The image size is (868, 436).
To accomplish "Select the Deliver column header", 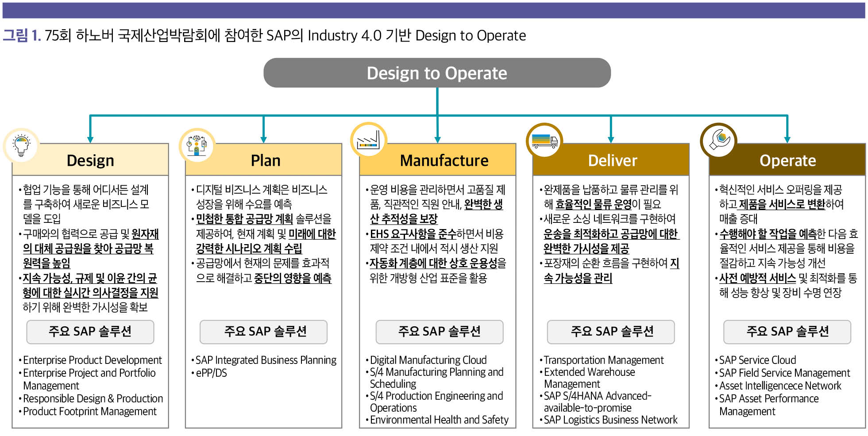I will click(611, 160).
